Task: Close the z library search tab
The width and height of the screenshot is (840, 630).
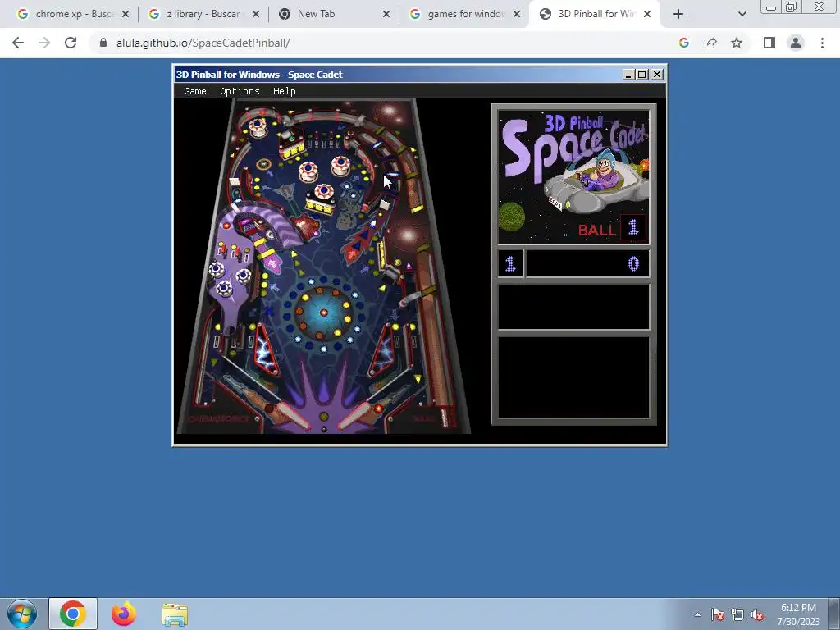Action: 256,14
